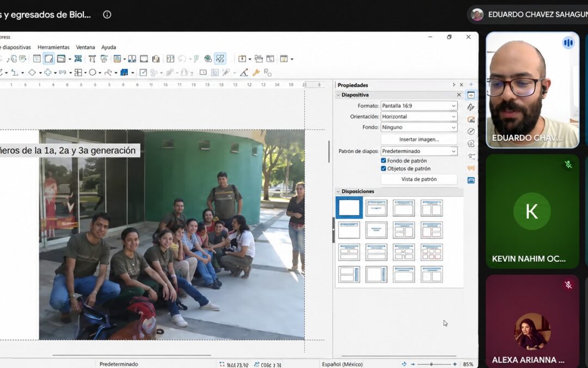
Task: Open the Stars and Banners dropdown arrow
Action: [x=115, y=73]
